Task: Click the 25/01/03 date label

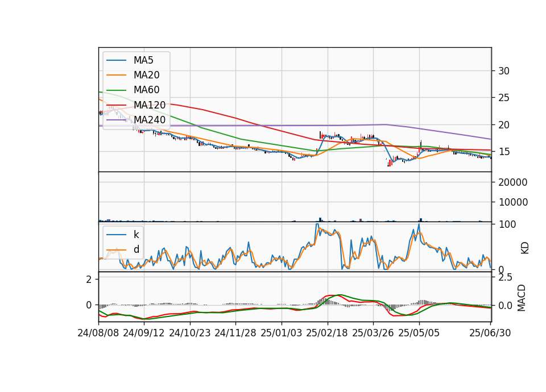Action: tap(282, 333)
